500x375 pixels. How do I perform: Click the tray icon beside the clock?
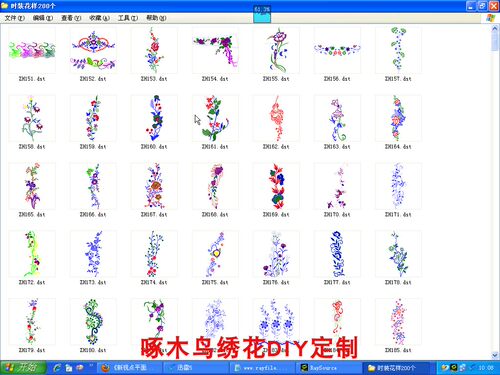click(472, 368)
